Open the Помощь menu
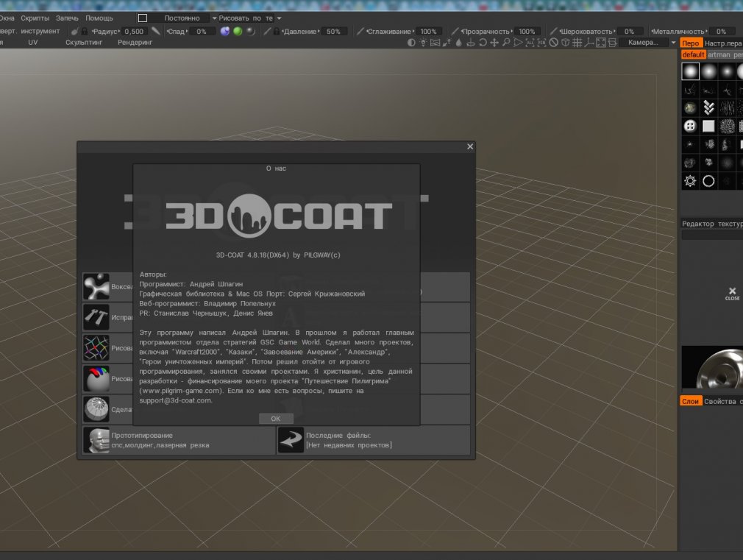The width and height of the screenshot is (743, 560). click(99, 18)
